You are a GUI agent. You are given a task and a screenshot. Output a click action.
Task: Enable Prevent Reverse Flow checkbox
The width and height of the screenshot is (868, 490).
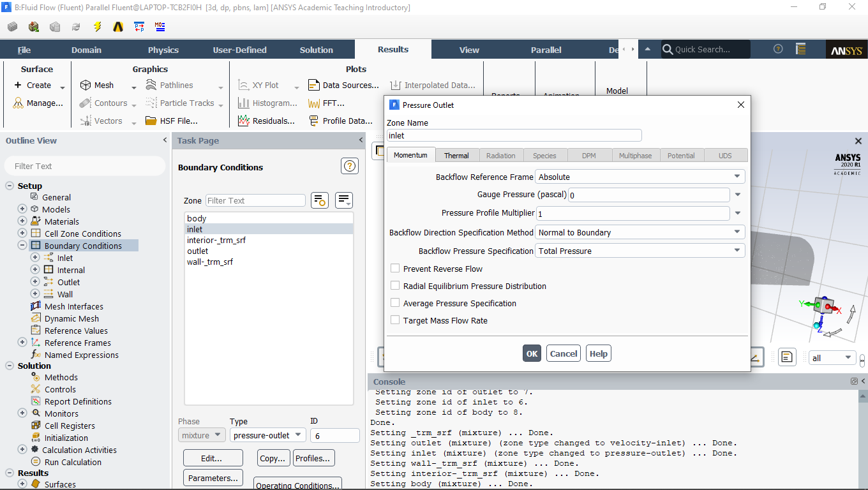pyautogui.click(x=395, y=269)
